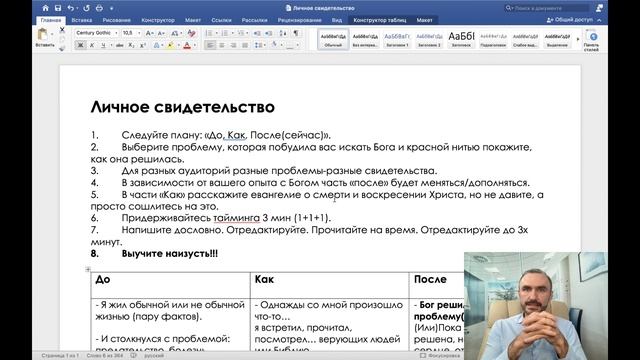
Task: Open the Панель стилей pane
Action: click(x=591, y=40)
